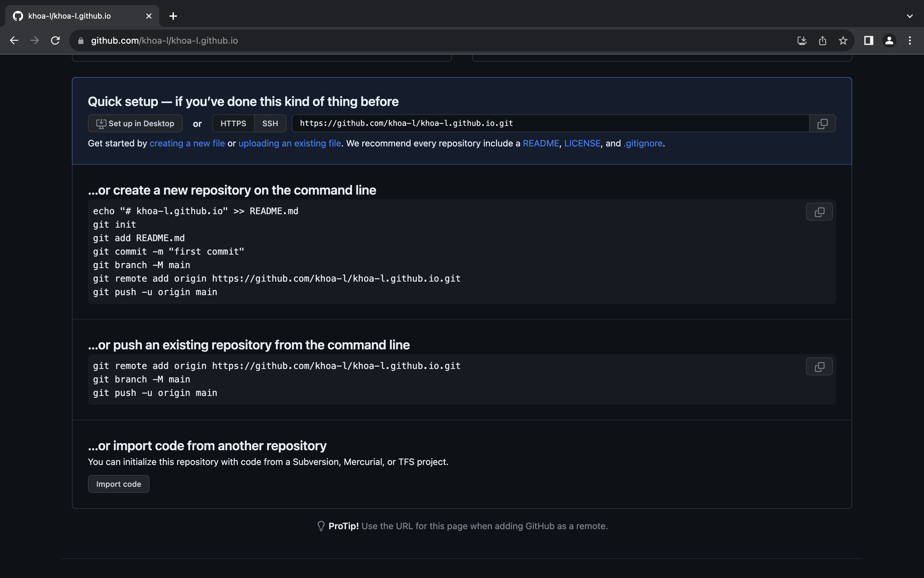Copy the repository HTTPS URL to clipboard
The width and height of the screenshot is (924, 578).
822,124
